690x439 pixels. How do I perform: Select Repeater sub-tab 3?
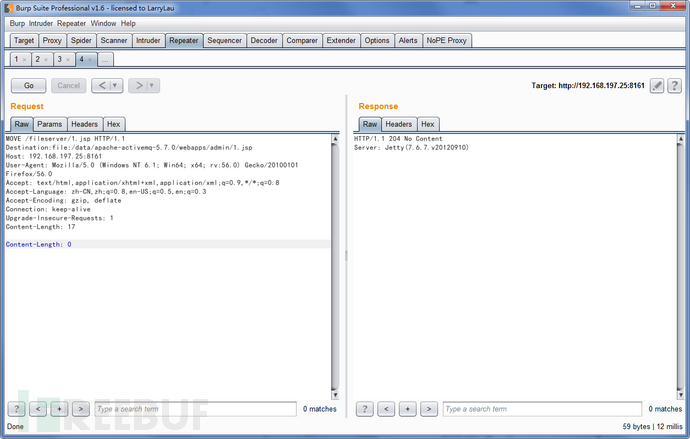point(60,59)
